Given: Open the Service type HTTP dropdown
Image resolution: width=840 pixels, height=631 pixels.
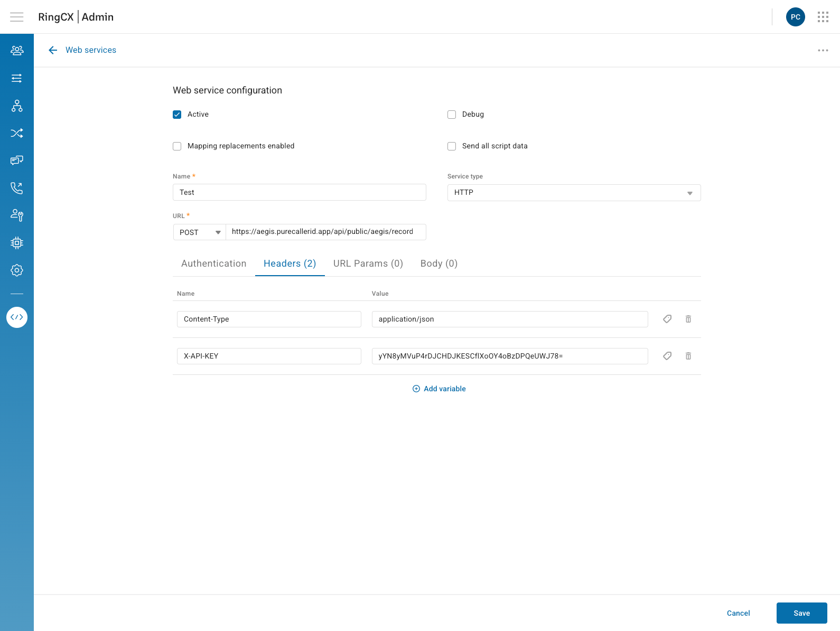Looking at the screenshot, I should [x=574, y=193].
